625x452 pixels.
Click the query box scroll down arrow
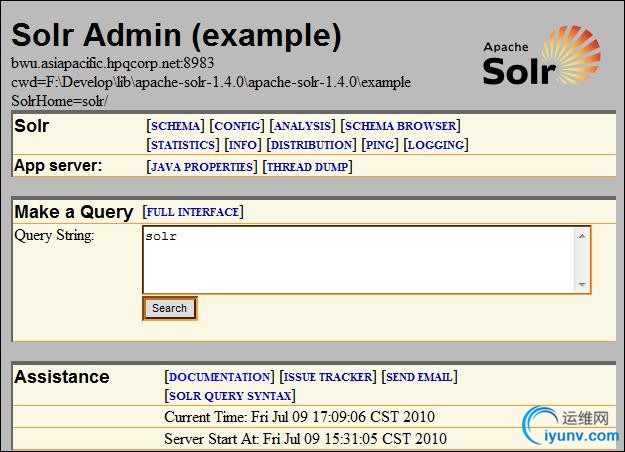(x=582, y=285)
